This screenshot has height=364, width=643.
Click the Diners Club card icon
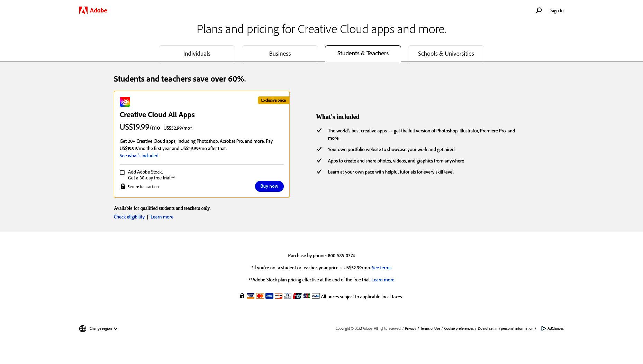[x=288, y=296]
